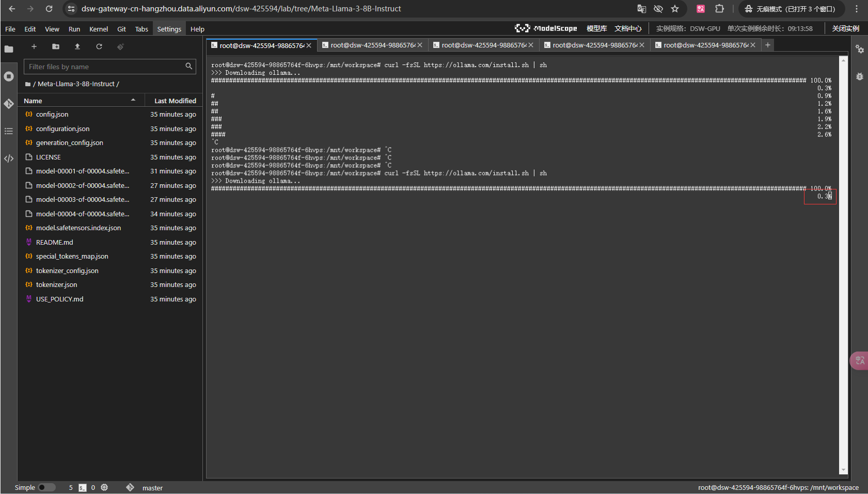Open the Git sidebar panel
The width and height of the screenshot is (868, 494).
(x=9, y=104)
